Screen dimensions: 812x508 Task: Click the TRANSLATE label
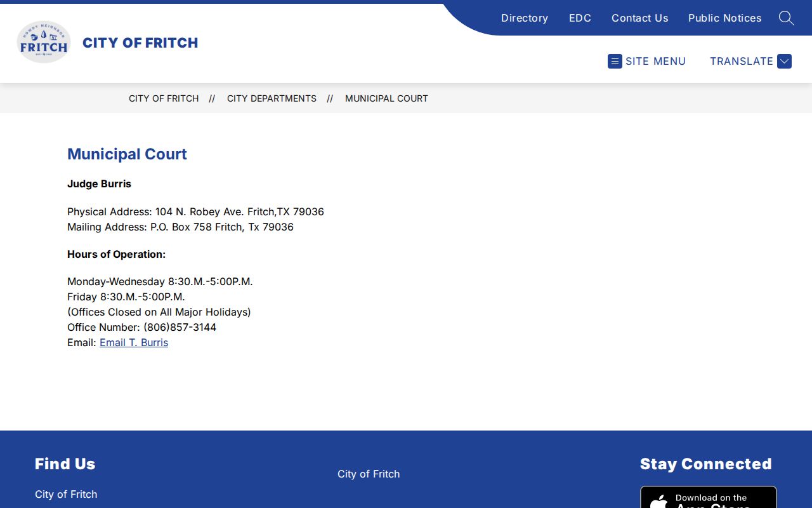tap(742, 61)
